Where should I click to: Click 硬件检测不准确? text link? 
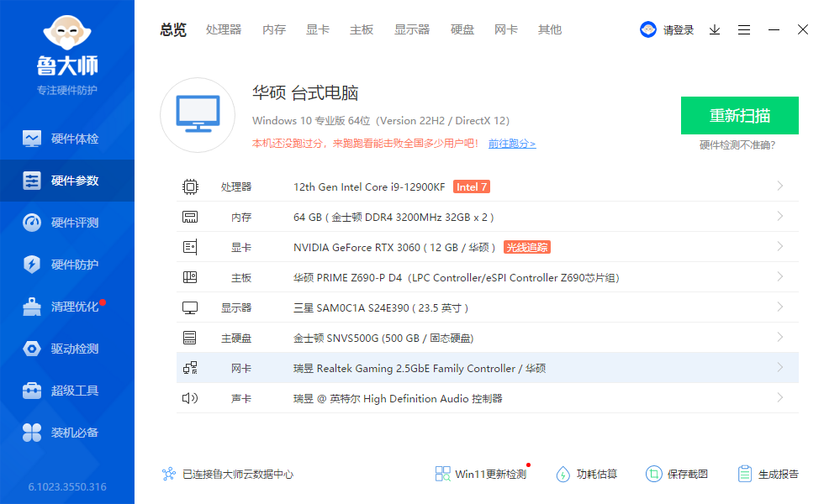click(x=737, y=144)
